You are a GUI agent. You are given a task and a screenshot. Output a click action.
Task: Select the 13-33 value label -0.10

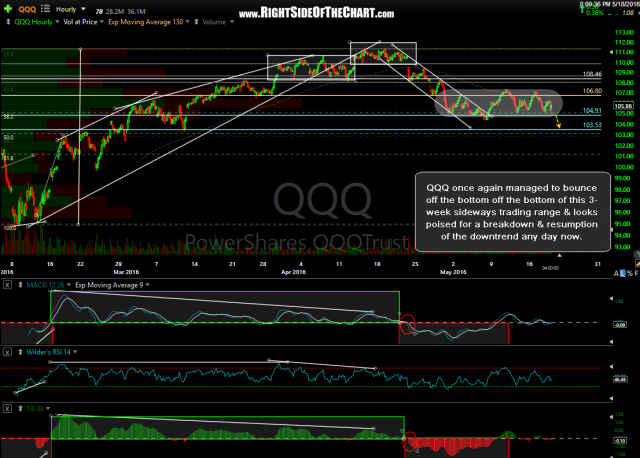(620, 441)
